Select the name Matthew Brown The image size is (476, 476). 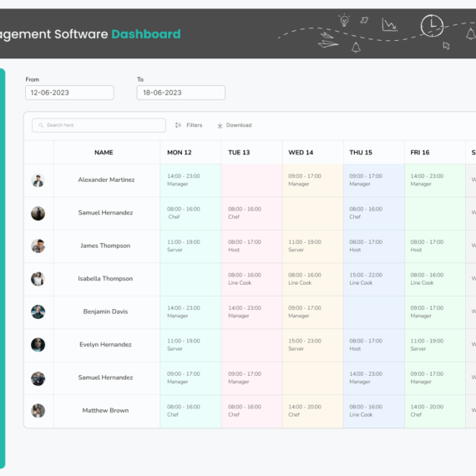point(105,410)
